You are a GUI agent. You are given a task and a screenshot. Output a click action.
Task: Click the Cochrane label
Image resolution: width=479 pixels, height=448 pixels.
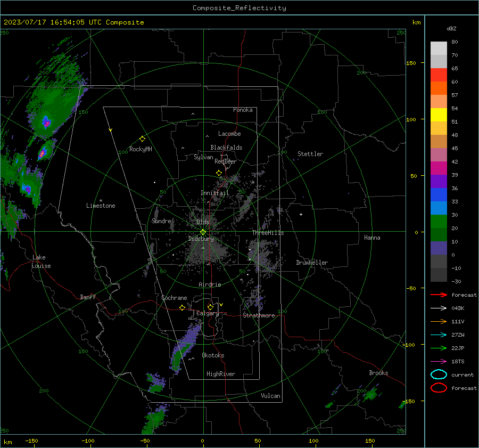(x=174, y=298)
